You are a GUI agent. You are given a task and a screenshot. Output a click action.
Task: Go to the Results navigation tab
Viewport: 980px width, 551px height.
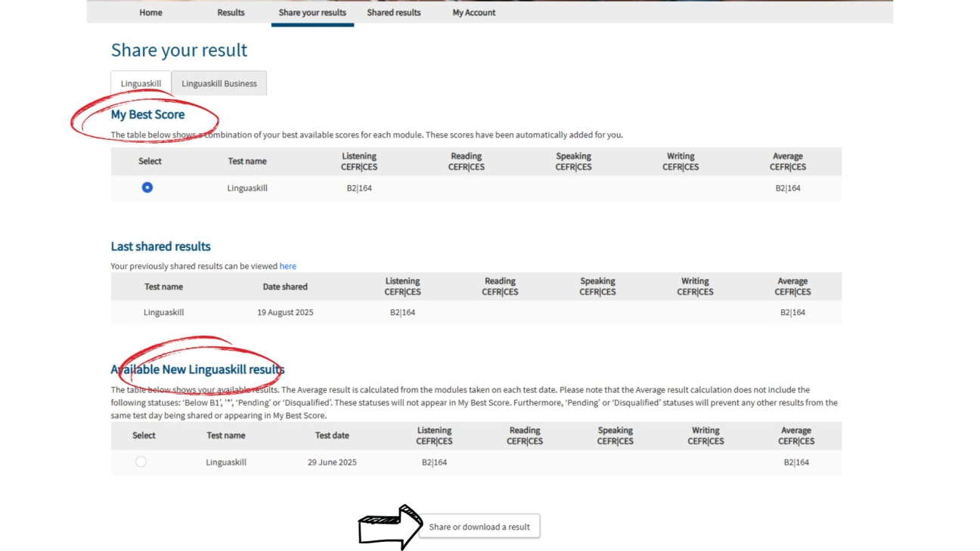pos(231,13)
